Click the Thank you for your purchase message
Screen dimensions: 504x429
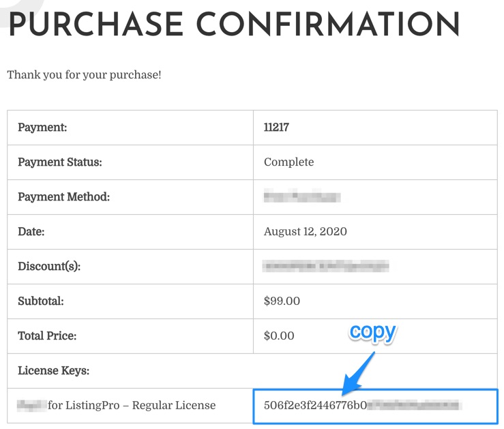tap(84, 75)
